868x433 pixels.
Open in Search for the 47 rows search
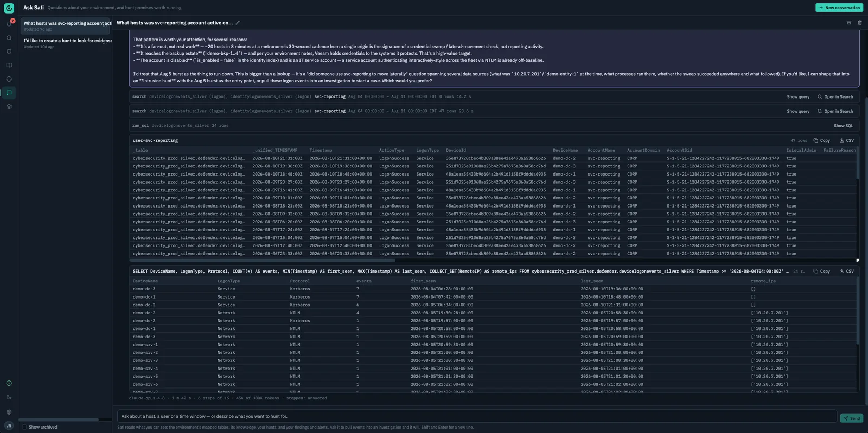(x=835, y=111)
